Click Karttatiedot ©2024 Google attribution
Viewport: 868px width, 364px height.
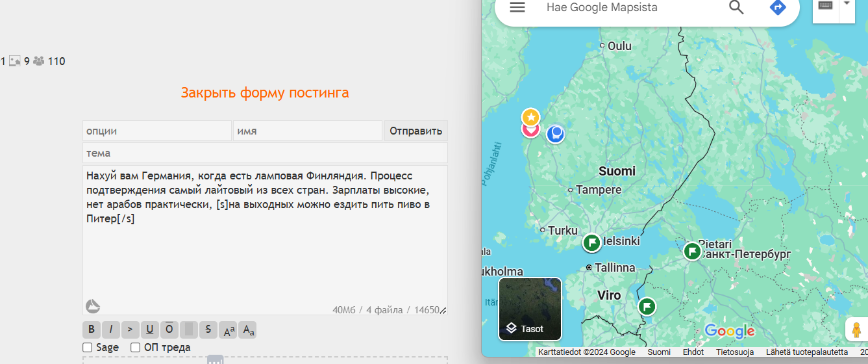pyautogui.click(x=587, y=352)
